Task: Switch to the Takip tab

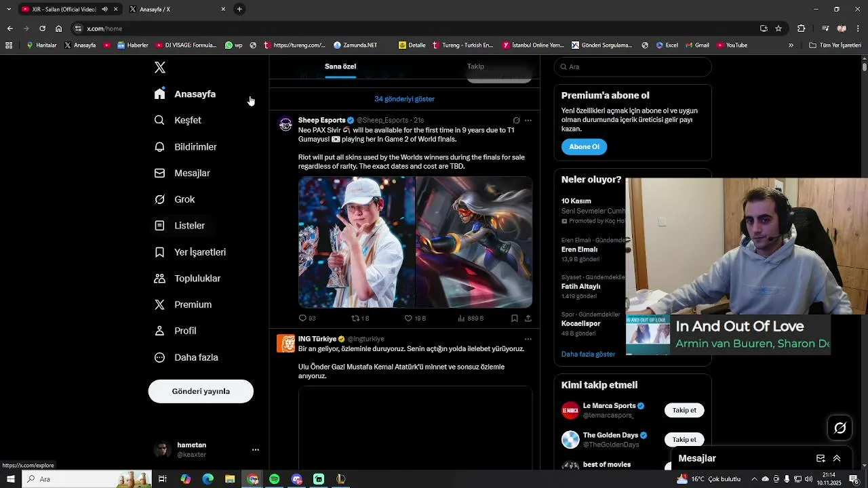Action: click(x=475, y=66)
